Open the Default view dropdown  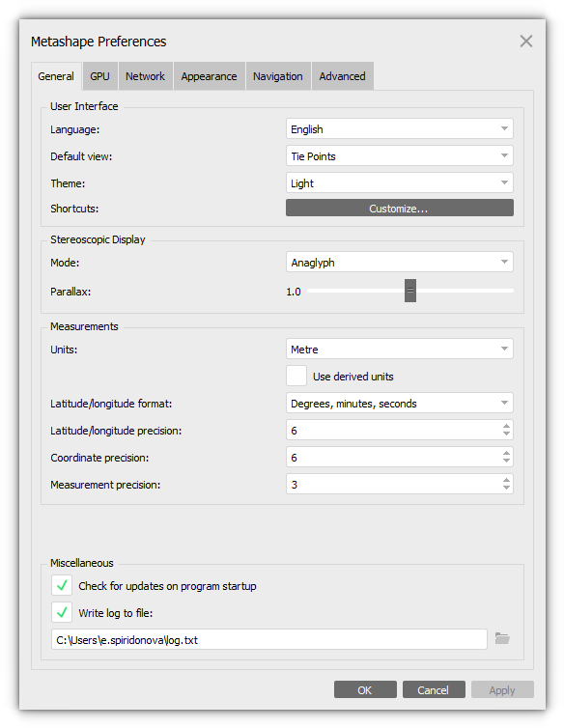[x=400, y=155]
